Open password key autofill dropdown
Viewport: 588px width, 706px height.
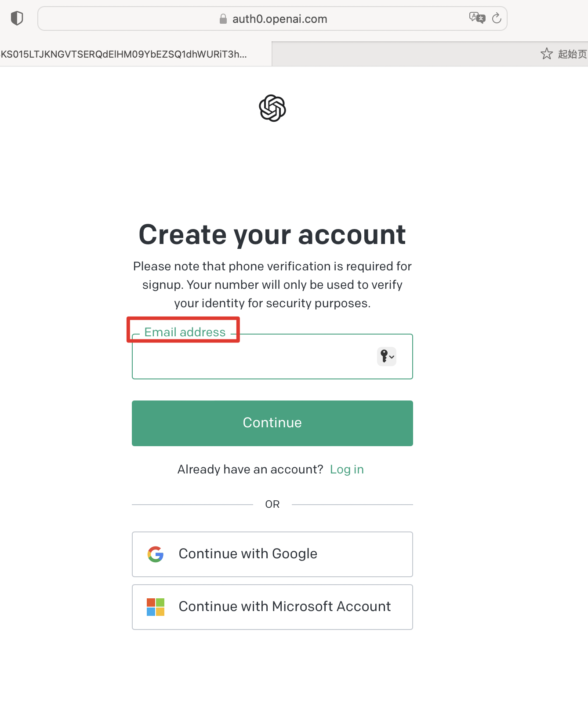pos(387,356)
